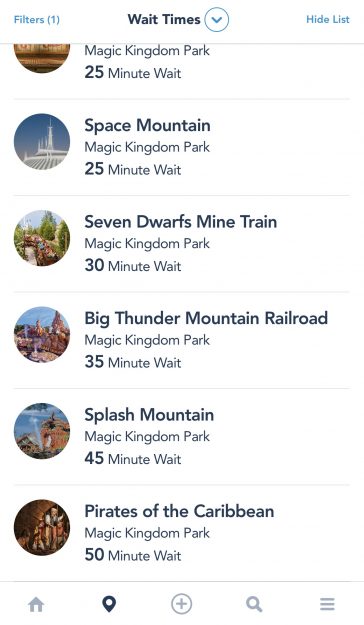Tap the Pirates of the Caribbean thumbnail
364x625 pixels.
pos(42,527)
